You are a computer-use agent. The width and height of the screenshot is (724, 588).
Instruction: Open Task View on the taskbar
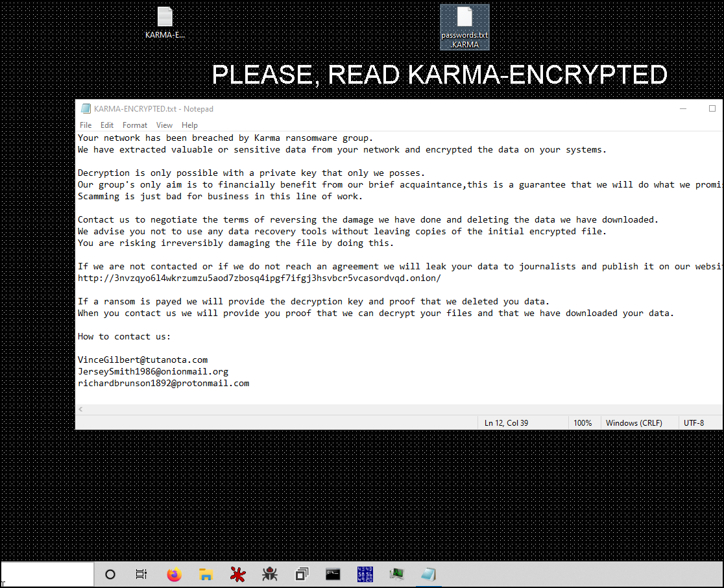coord(141,574)
